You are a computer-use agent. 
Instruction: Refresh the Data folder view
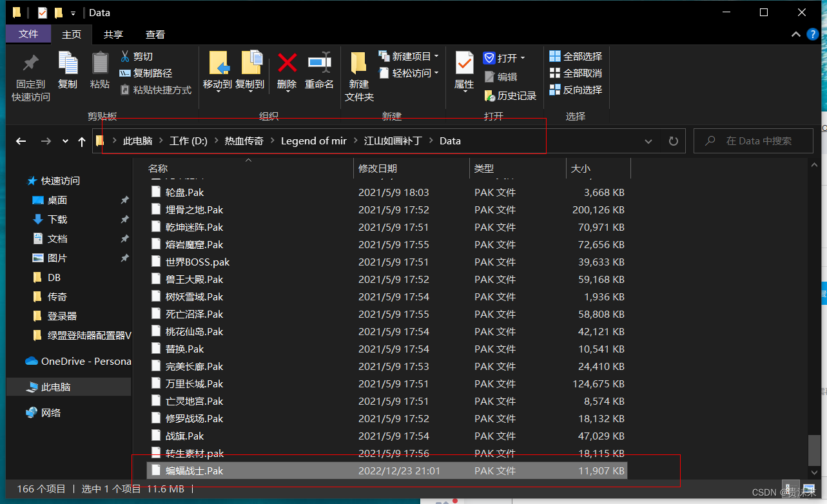pyautogui.click(x=674, y=141)
